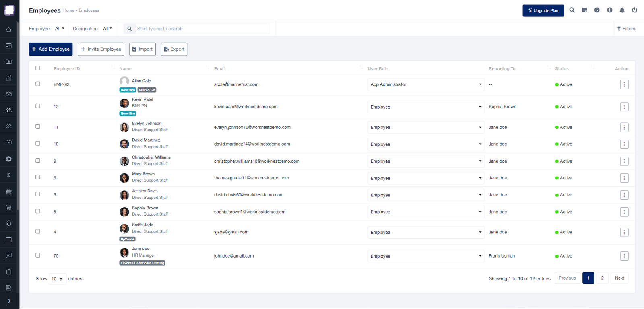
Task: Select the checkbox for Jane doe row
Action: coord(38,255)
